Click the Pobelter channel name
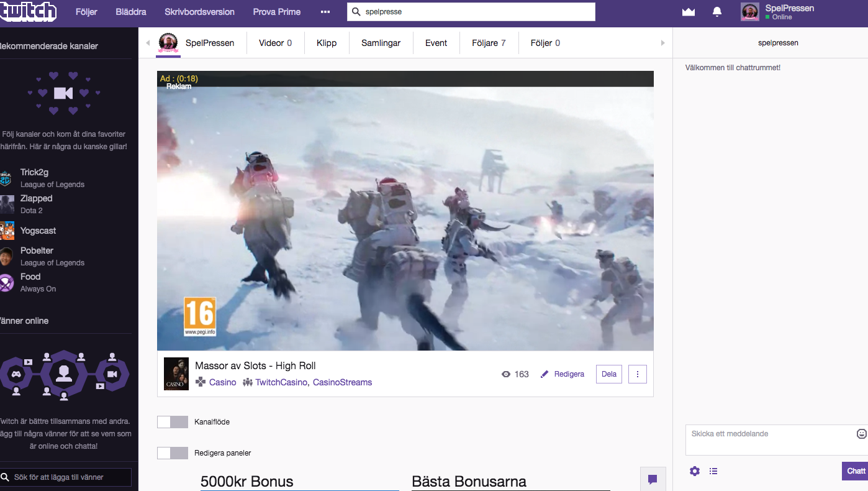This screenshot has height=491, width=868. (37, 250)
